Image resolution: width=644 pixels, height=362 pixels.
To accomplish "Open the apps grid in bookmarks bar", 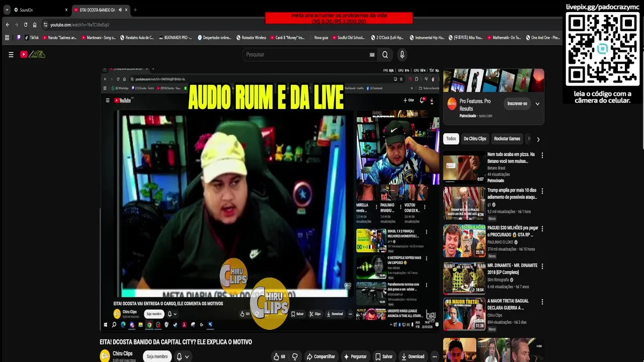I will coord(7,37).
